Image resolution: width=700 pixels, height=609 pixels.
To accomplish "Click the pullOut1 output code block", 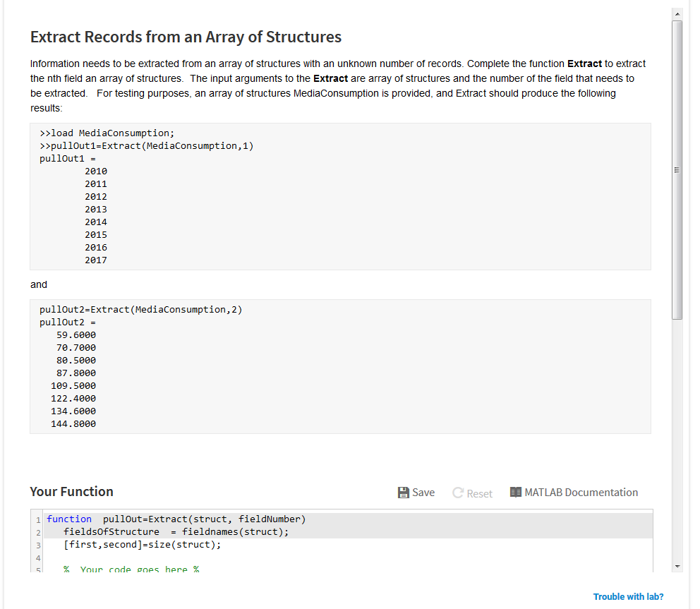I will 340,196.
